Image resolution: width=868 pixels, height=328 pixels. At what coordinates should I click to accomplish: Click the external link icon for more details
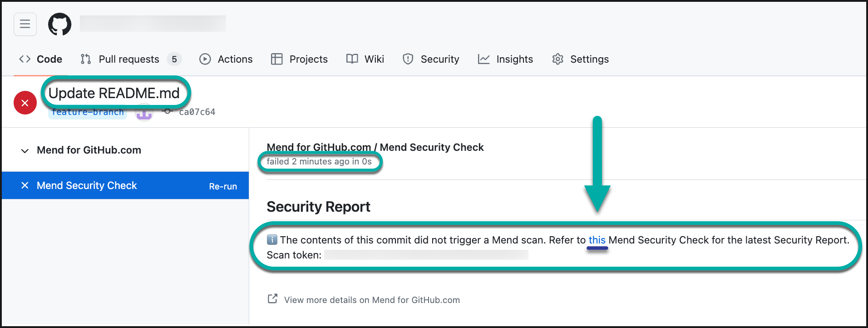(272, 299)
